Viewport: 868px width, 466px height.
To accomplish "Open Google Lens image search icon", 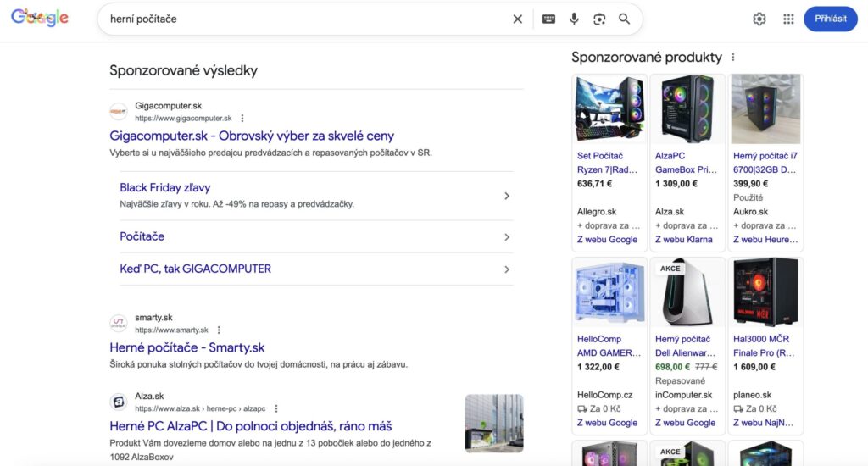I will point(599,19).
